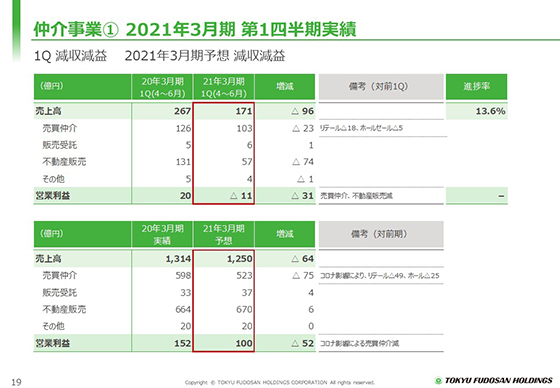Select the △ 96 change value
The image size is (560, 388).
click(302, 111)
